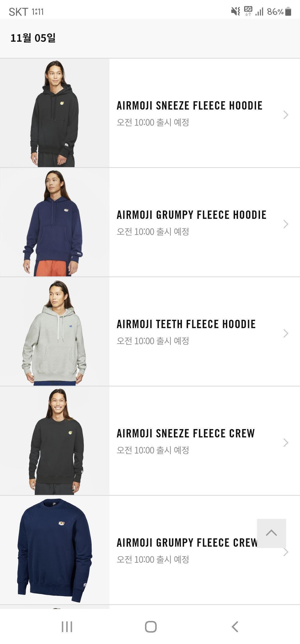Tap the scroll-to-top arrow button
Screen dimensions: 300x644
(271, 533)
